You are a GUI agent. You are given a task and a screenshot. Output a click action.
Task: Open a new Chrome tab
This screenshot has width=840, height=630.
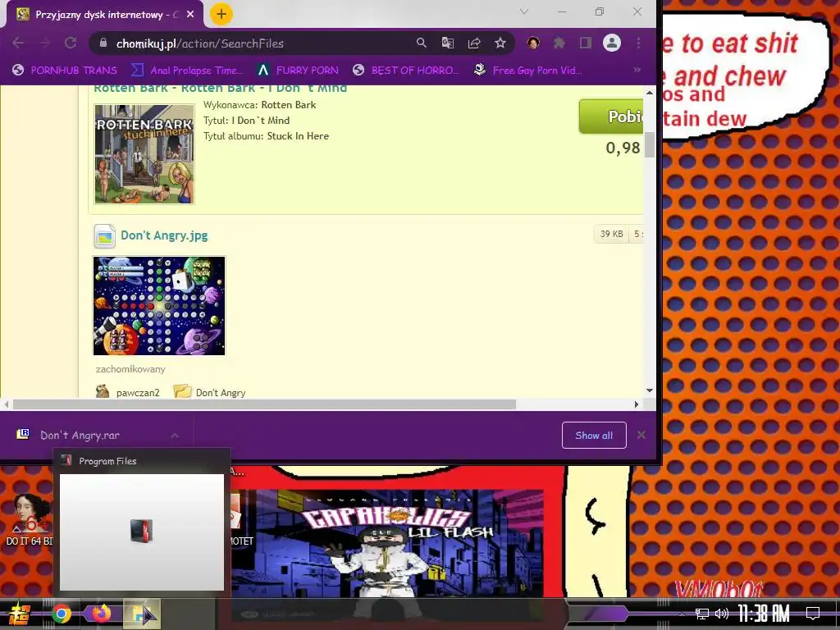tap(221, 14)
